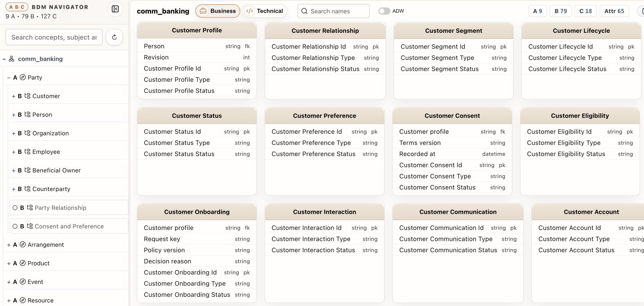Select the Customer Eligibility card header
Image resolution: width=644 pixels, height=306 pixels.
(x=580, y=116)
